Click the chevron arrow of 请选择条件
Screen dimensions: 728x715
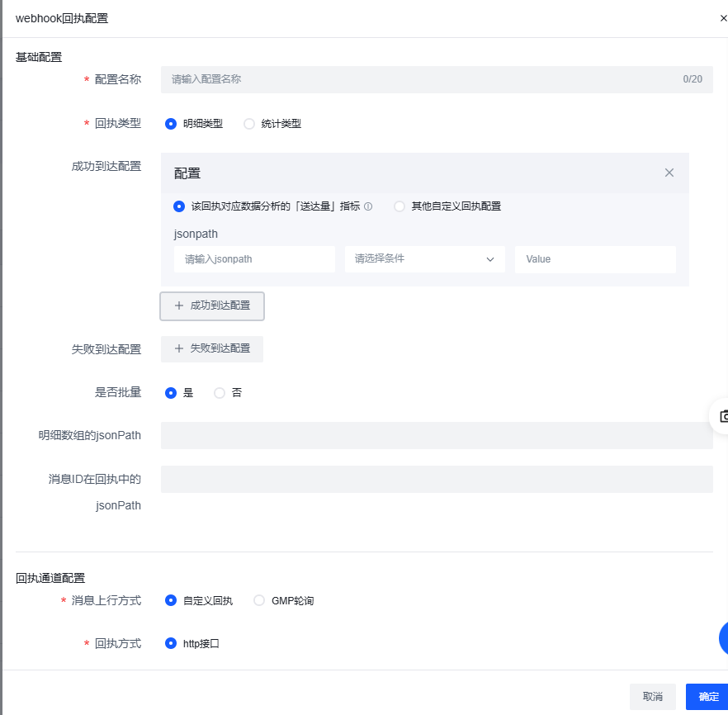(489, 259)
